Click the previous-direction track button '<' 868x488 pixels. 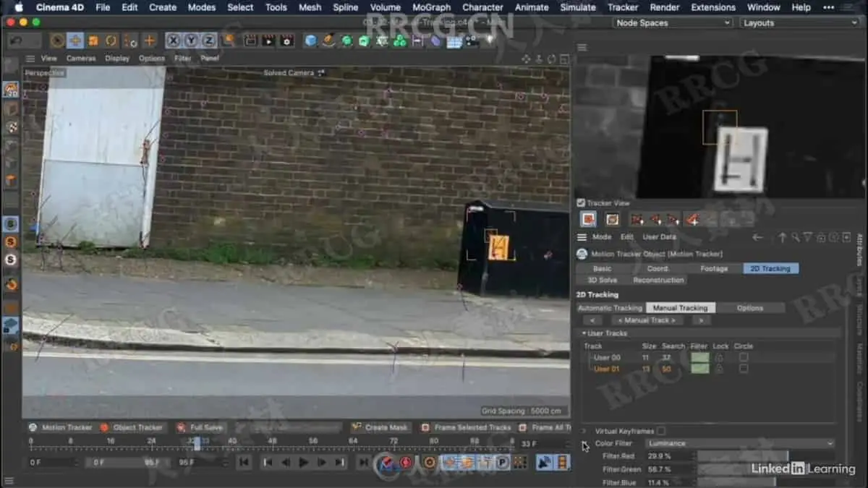[x=592, y=320]
